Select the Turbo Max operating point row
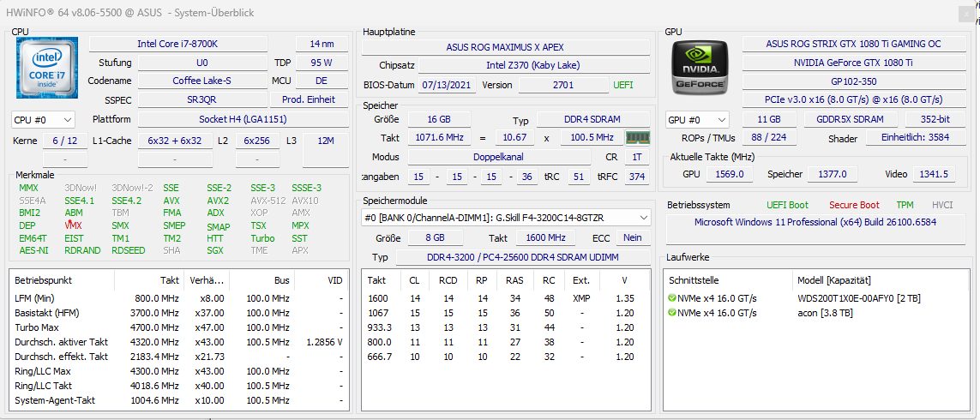The height and width of the screenshot is (420, 980). coord(179,327)
